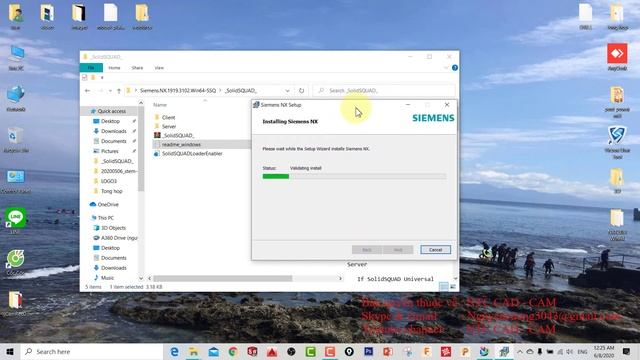Show hidden system tray icons

[520, 351]
